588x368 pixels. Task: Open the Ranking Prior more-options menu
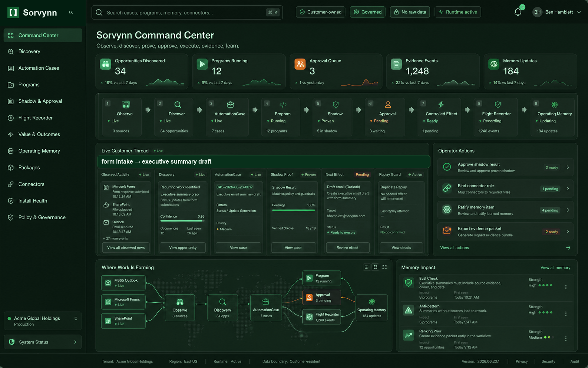(x=566, y=339)
